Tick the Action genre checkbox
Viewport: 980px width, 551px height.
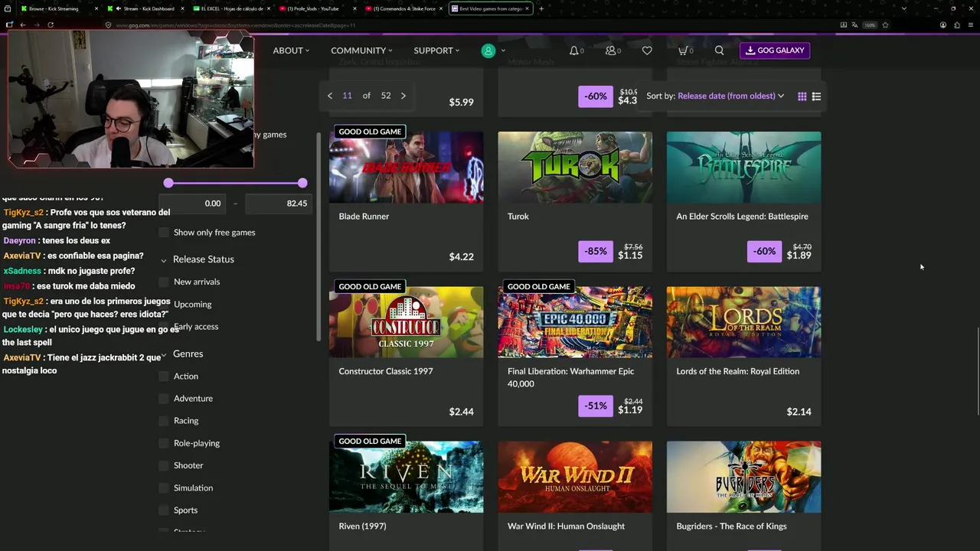click(x=164, y=377)
